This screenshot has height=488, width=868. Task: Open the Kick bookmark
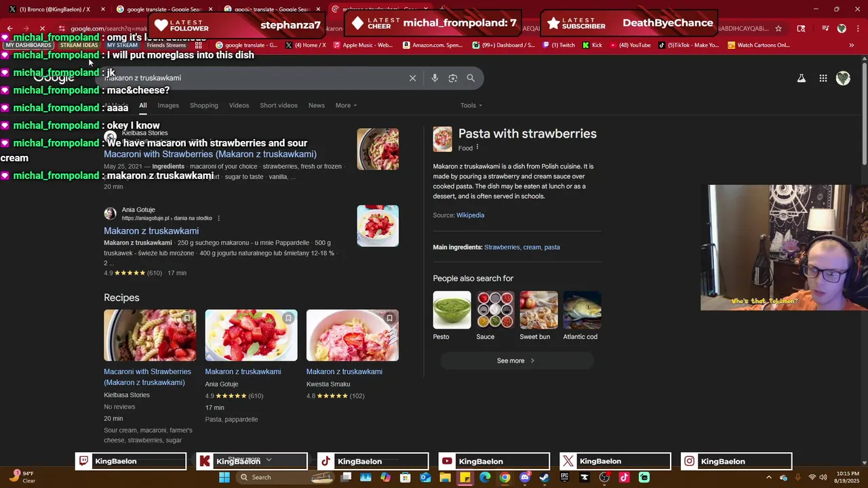pyautogui.click(x=592, y=45)
